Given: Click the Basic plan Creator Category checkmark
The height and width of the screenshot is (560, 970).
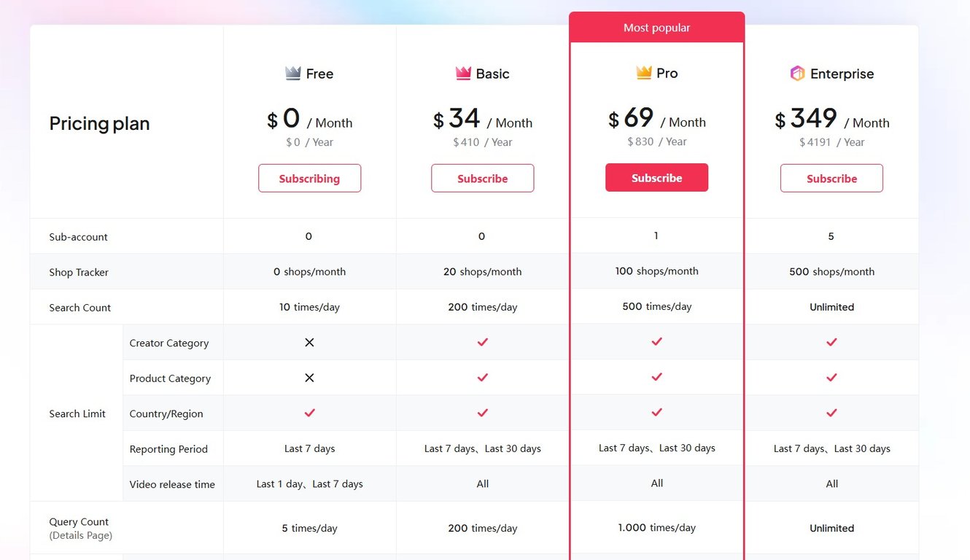Looking at the screenshot, I should (482, 342).
